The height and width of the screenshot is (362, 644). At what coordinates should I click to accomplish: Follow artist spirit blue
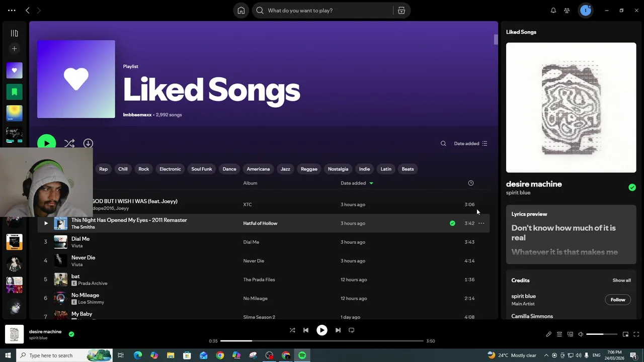(618, 300)
